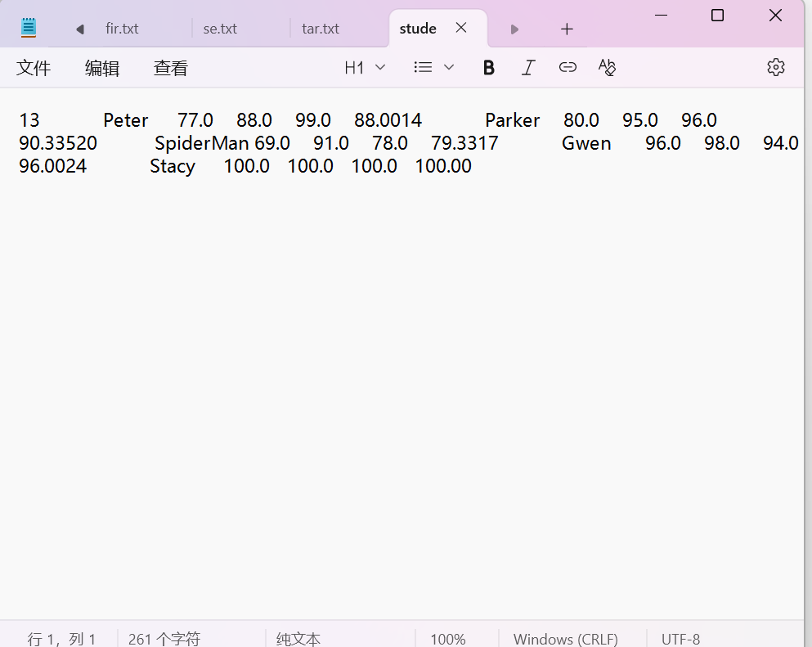The width and height of the screenshot is (812, 647).
Task: Clear formatting with the eraser icon
Action: click(607, 67)
